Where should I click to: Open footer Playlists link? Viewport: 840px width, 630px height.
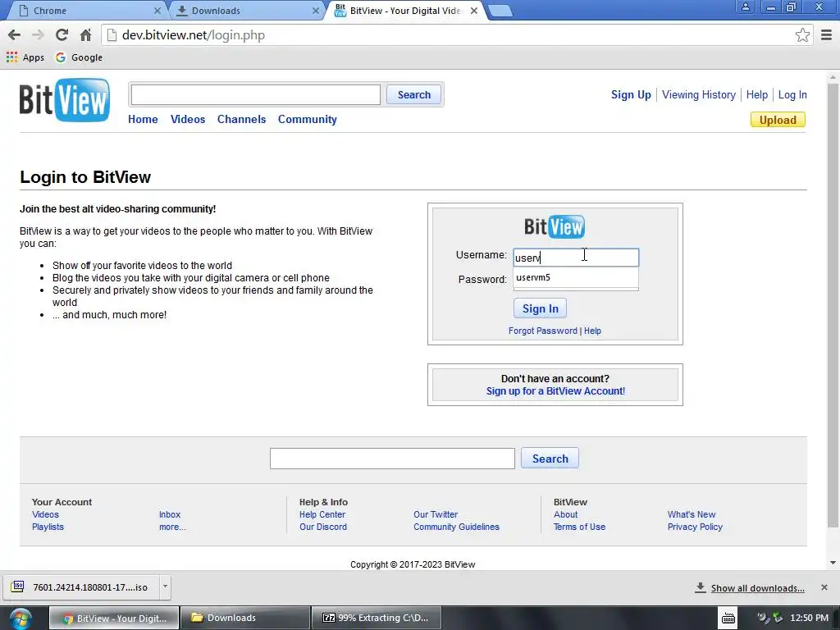pos(48,527)
